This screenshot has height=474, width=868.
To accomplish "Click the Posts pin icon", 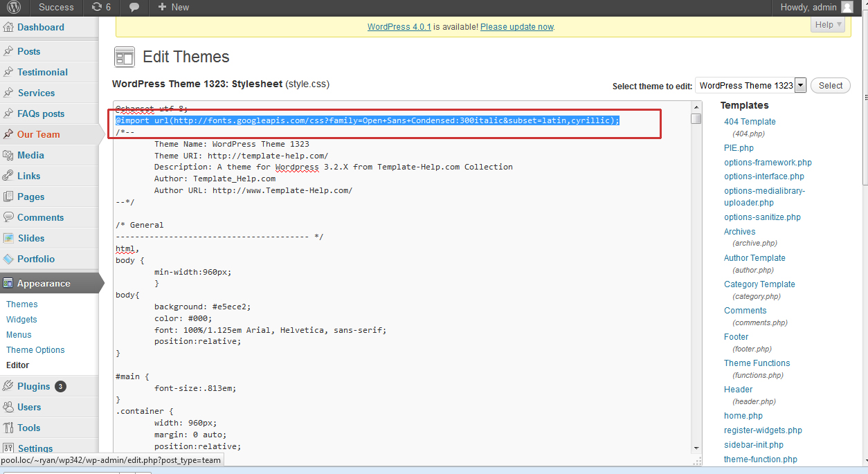I will coord(8,51).
